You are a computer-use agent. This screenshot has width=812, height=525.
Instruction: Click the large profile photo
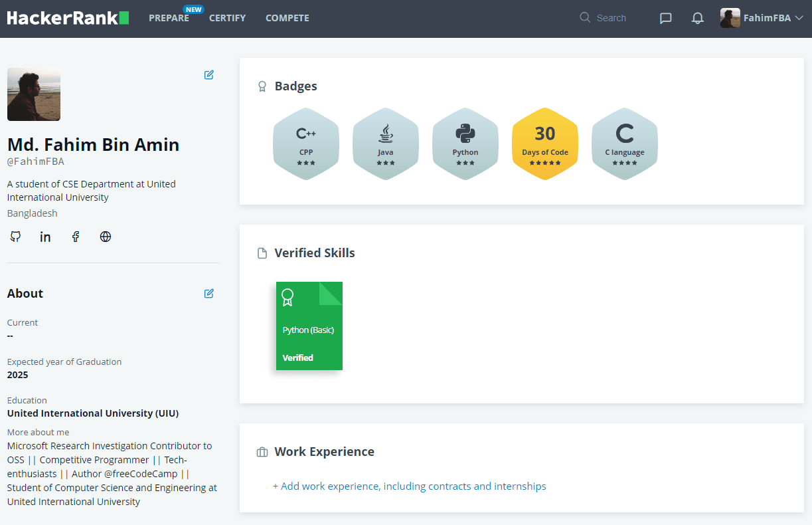point(34,94)
